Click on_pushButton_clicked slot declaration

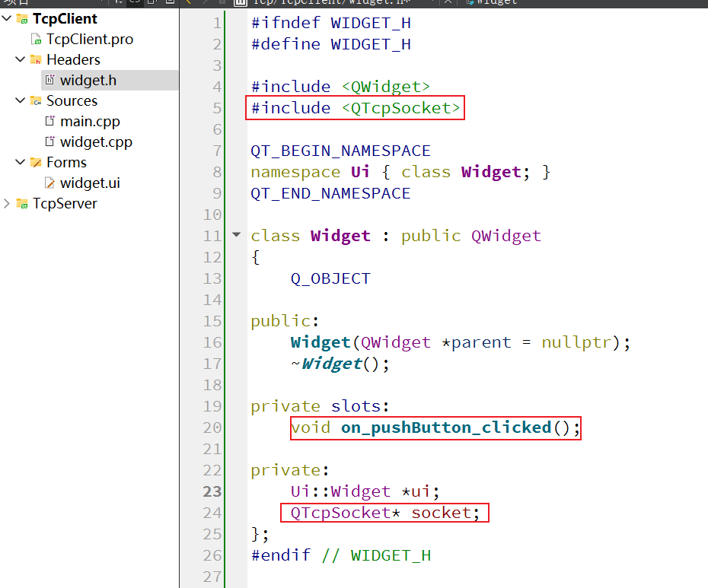tap(435, 427)
